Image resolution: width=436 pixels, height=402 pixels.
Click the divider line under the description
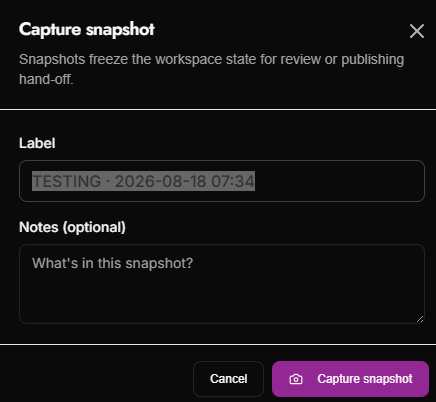pos(218,109)
